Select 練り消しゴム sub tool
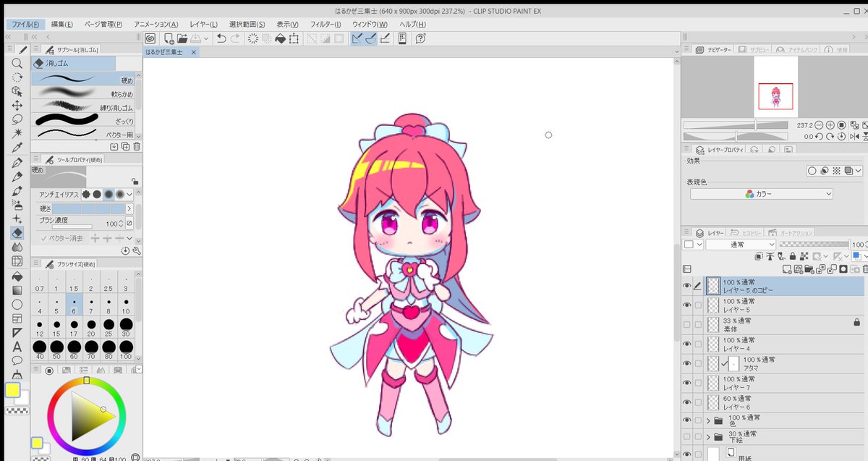The width and height of the screenshot is (868, 461). 83,107
